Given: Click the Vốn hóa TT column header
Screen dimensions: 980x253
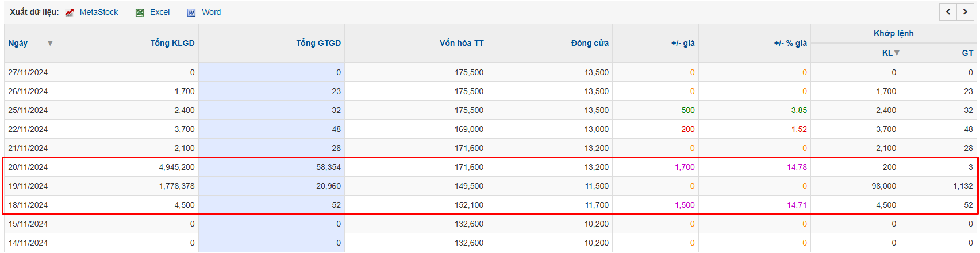Looking at the screenshot, I should pos(462,43).
